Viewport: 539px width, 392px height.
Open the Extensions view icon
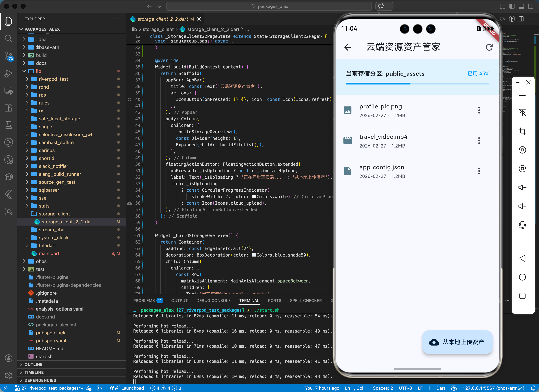(x=8, y=108)
